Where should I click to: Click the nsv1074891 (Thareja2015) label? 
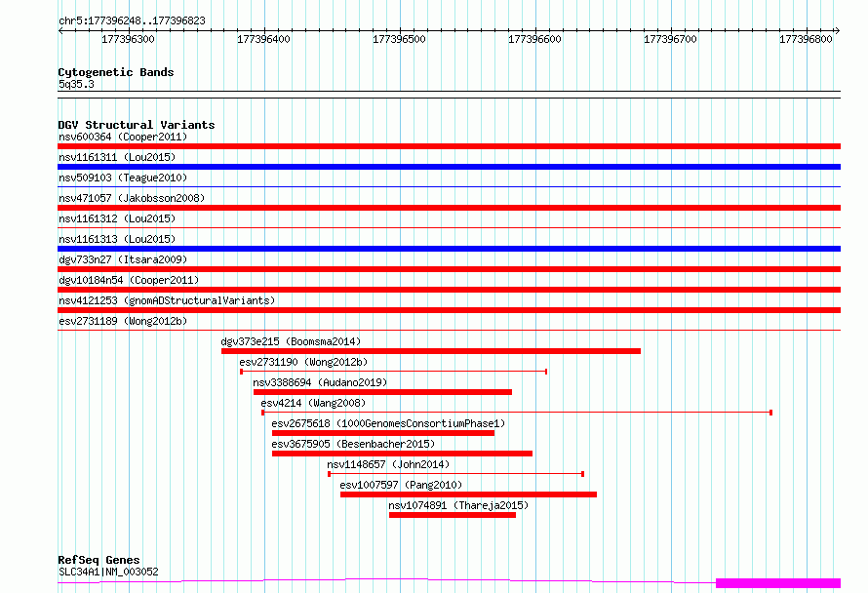pyautogui.click(x=458, y=505)
